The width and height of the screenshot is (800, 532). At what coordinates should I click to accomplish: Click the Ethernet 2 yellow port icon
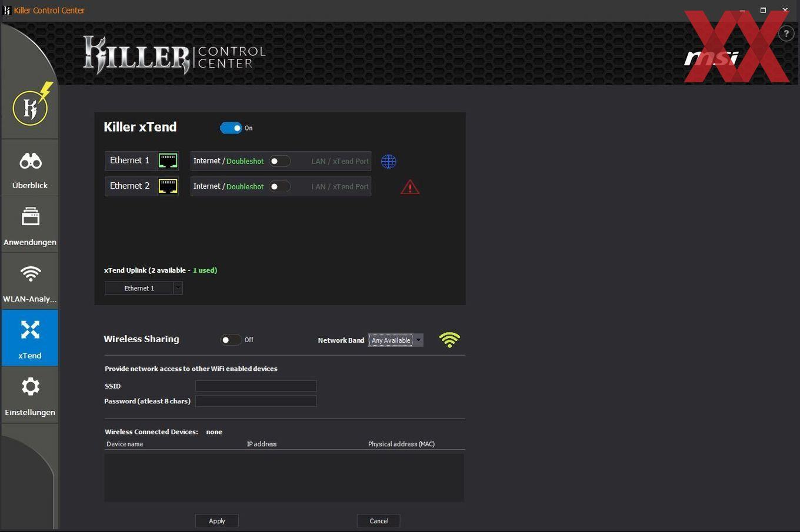click(x=168, y=186)
